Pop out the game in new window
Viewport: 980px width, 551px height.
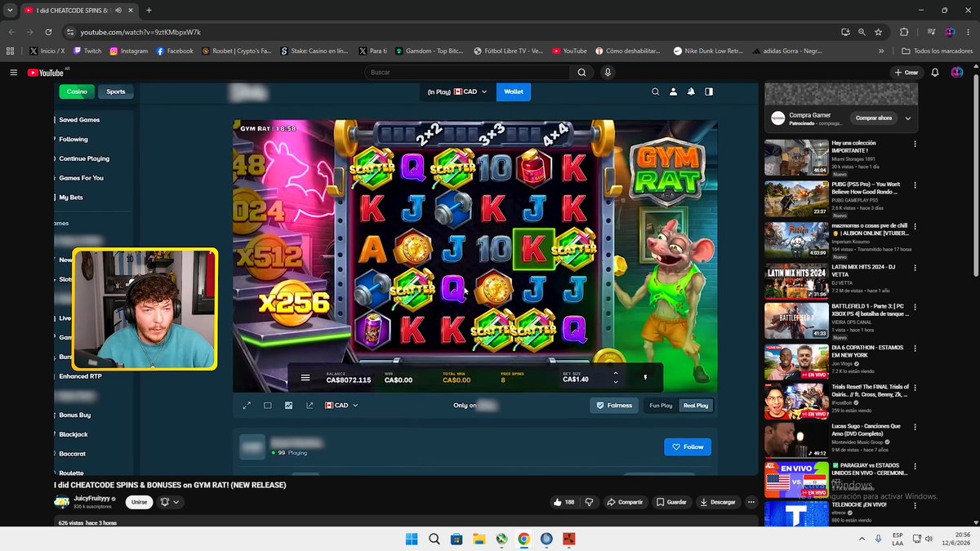tap(310, 405)
